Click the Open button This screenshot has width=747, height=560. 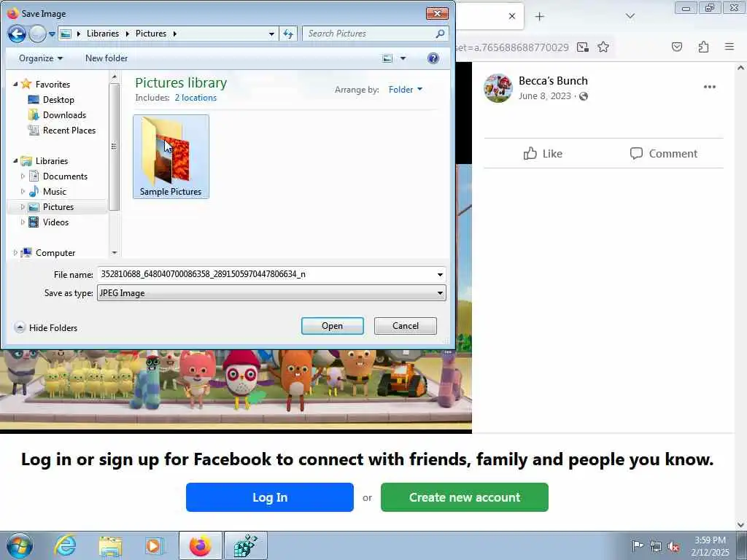coord(333,326)
